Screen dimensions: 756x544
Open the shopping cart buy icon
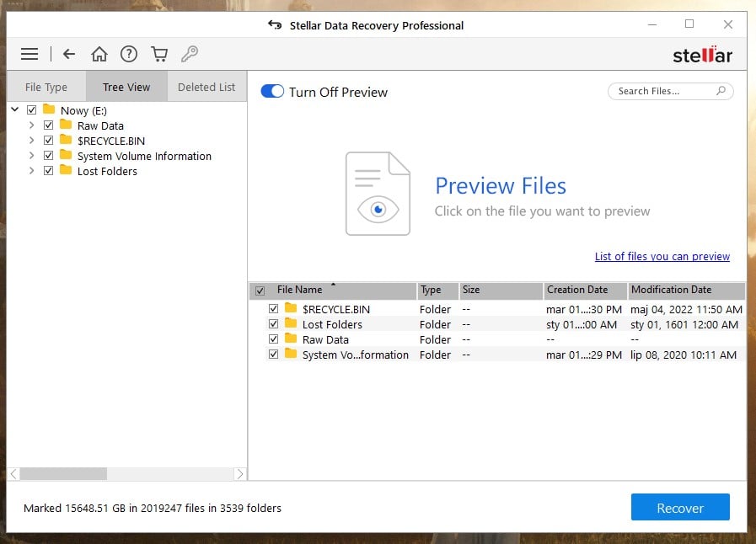[x=159, y=54]
